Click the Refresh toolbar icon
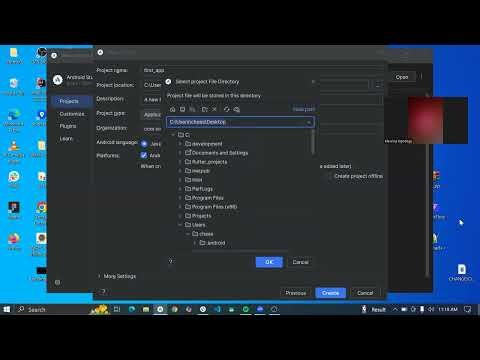Viewport: 480px width, 360px height. (x=227, y=109)
